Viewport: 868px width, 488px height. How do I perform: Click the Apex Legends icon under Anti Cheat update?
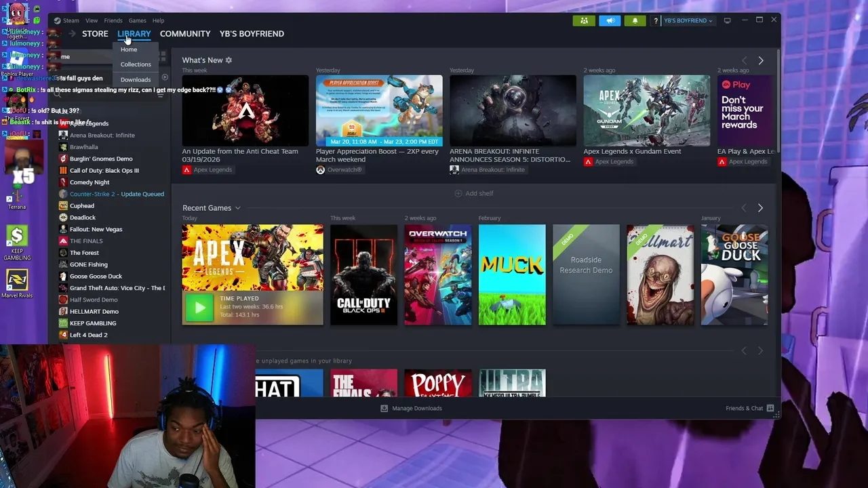coord(186,169)
